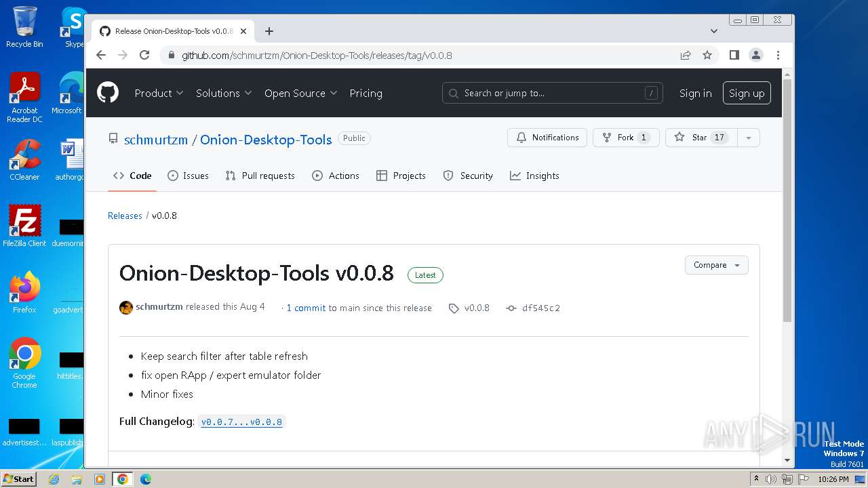This screenshot has width=868, height=488.
Task: Open Internet Explorer in taskbar
Action: tap(54, 479)
